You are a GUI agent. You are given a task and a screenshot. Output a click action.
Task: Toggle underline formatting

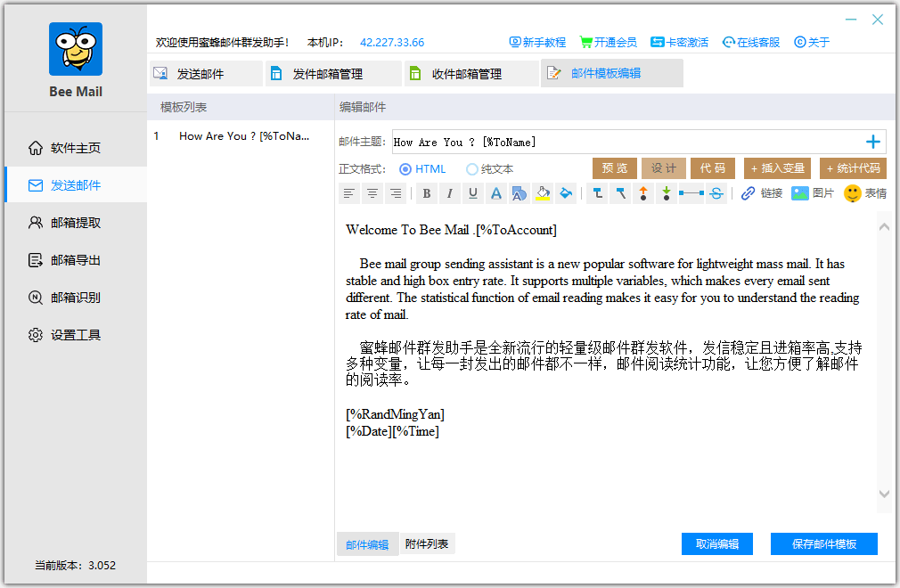point(473,193)
